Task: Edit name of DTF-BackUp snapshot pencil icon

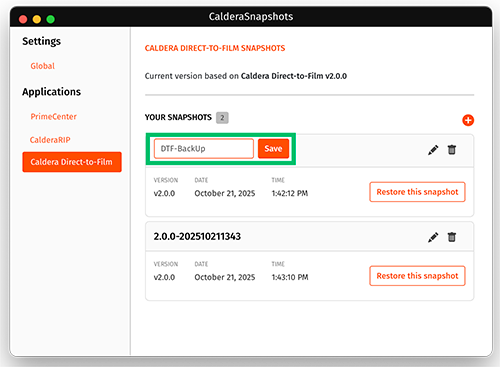Action: (433, 150)
